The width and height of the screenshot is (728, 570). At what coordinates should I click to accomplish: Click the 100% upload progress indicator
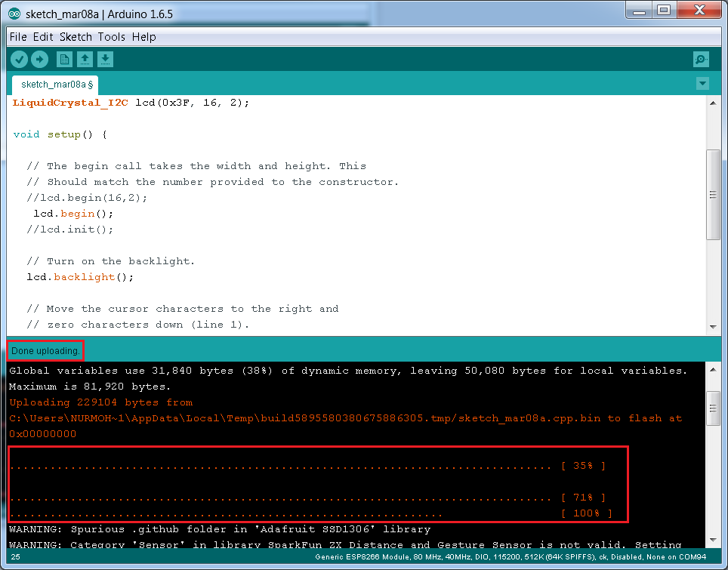(588, 514)
